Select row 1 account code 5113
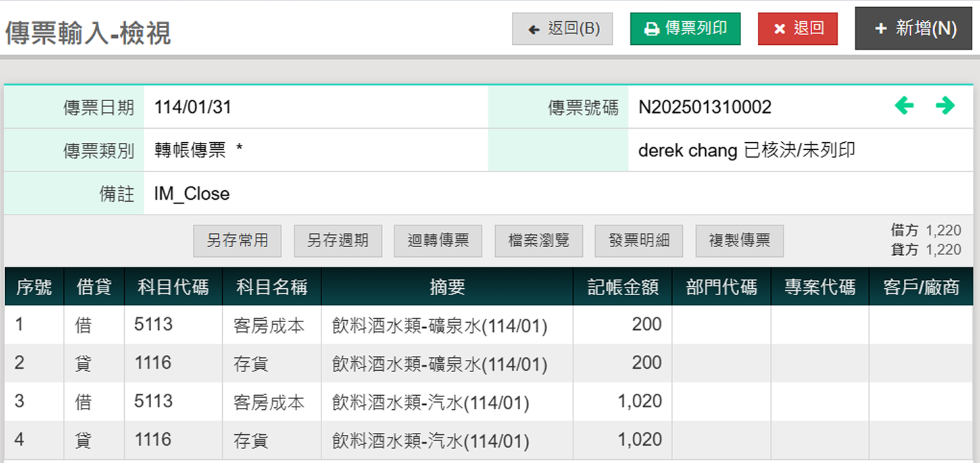The width and height of the screenshot is (980, 463). [x=154, y=325]
